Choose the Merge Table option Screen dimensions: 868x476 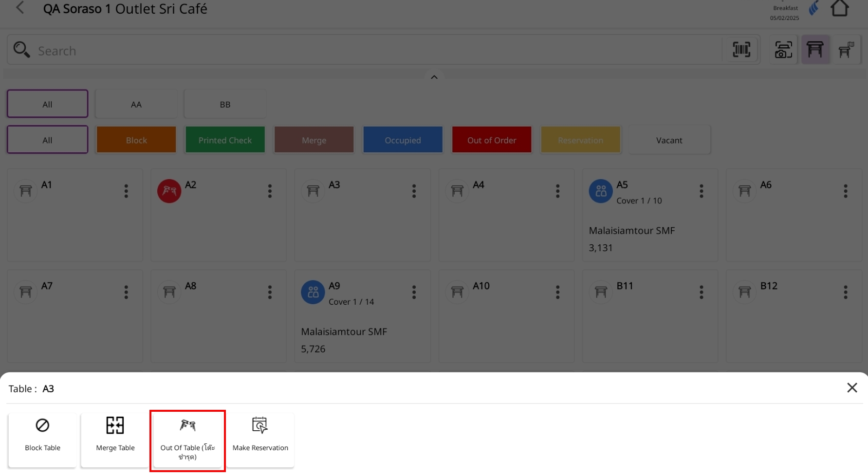click(x=115, y=440)
